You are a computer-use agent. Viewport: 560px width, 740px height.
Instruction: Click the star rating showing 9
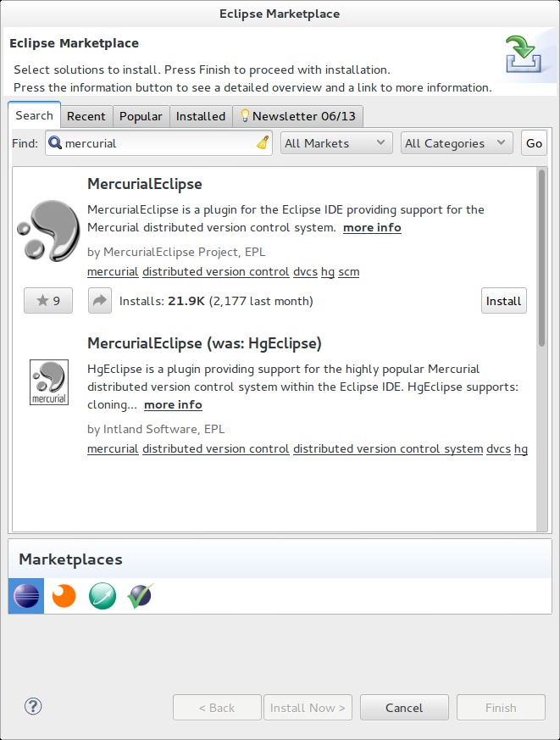click(x=47, y=300)
